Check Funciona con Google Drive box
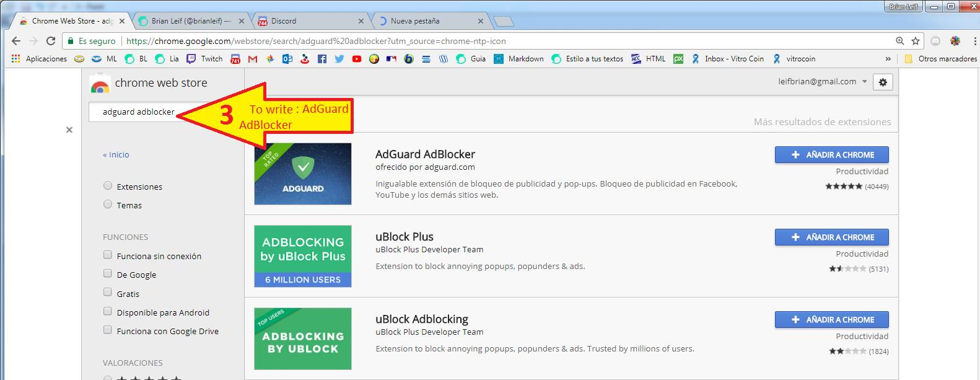980x380 pixels. click(x=108, y=330)
